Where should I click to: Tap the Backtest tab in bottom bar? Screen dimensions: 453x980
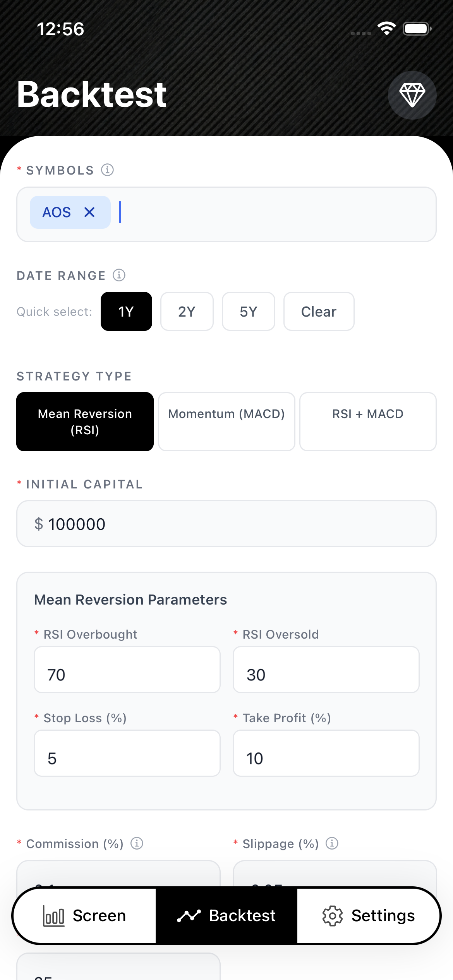pos(226,916)
